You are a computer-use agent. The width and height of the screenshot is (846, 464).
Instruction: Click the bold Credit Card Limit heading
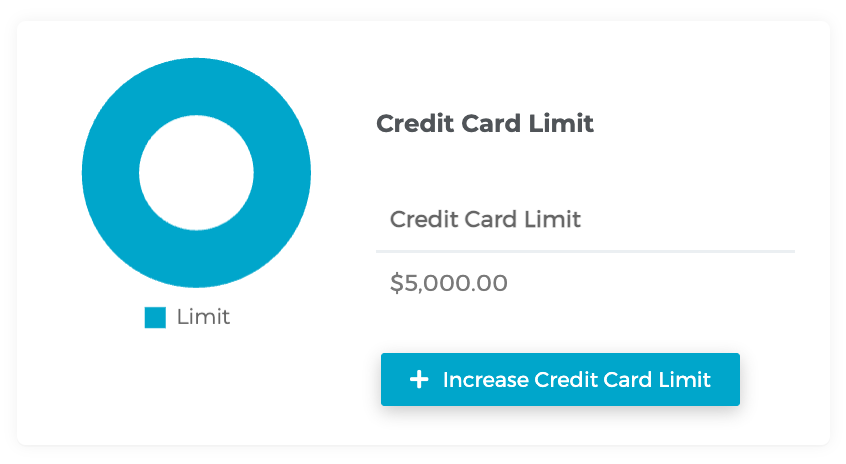coord(485,124)
